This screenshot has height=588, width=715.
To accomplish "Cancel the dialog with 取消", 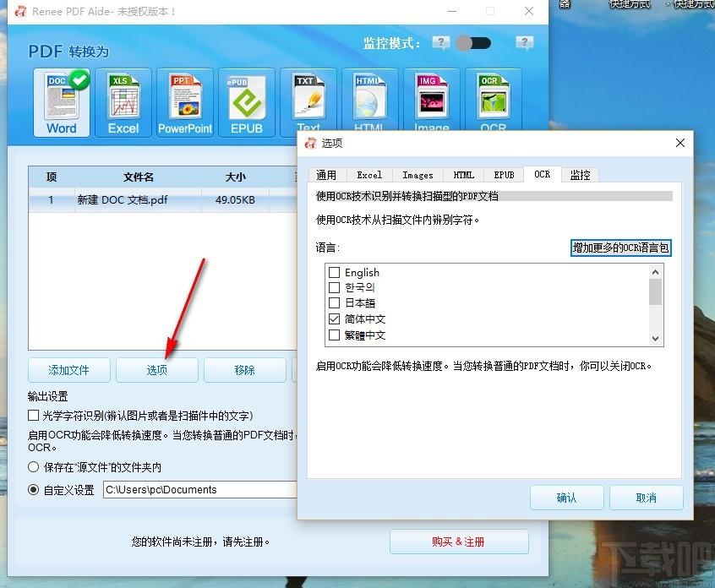I will (647, 498).
